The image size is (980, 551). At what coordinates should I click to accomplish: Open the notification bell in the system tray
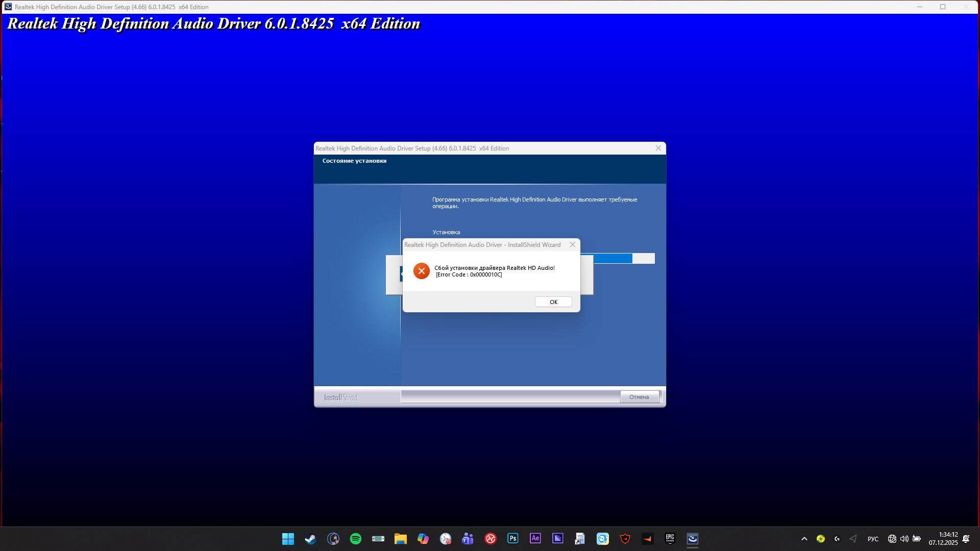tap(966, 539)
